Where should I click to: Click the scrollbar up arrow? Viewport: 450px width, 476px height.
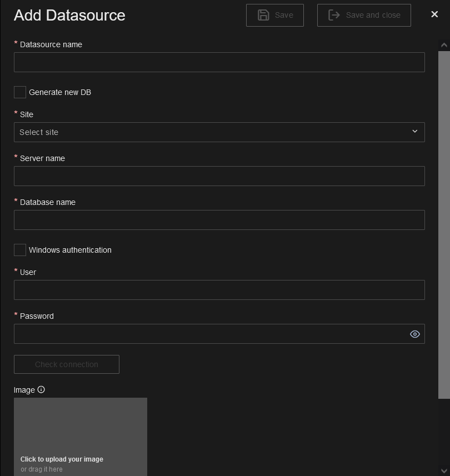444,45
